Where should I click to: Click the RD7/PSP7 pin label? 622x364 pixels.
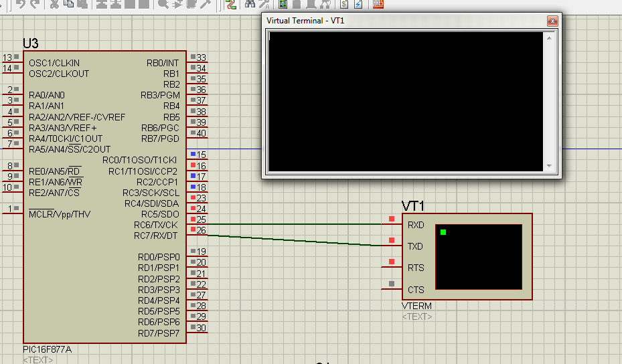tap(159, 333)
